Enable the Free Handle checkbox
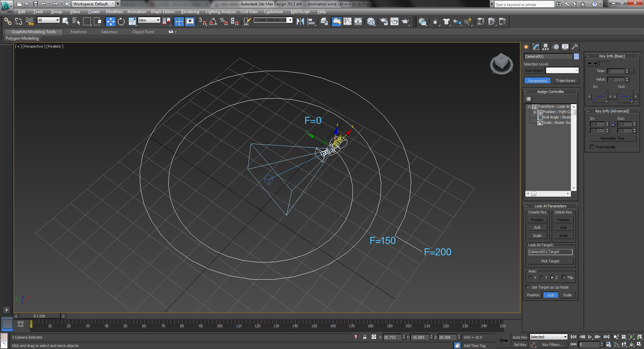Viewport: 644px width, 349px height. (x=592, y=147)
